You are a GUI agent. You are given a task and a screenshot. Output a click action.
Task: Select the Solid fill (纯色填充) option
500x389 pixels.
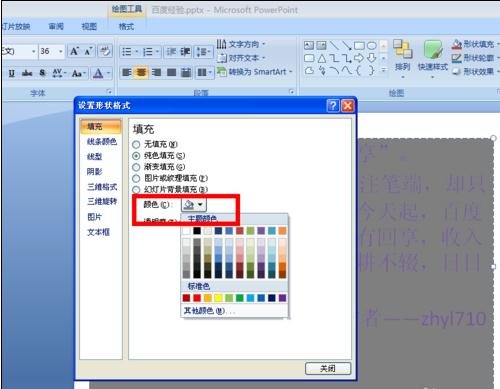coord(136,156)
